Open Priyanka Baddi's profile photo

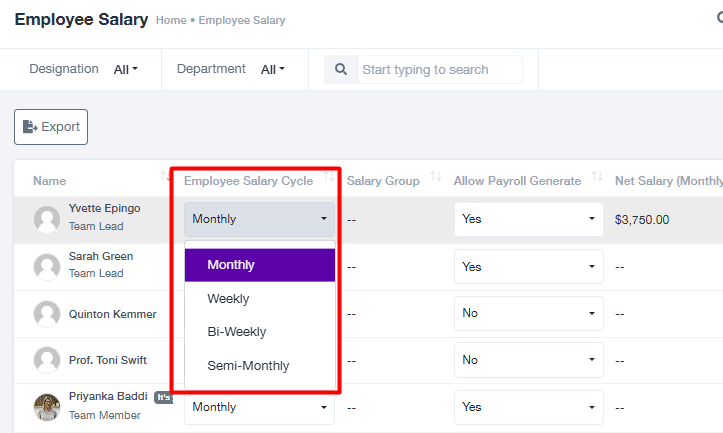point(47,407)
